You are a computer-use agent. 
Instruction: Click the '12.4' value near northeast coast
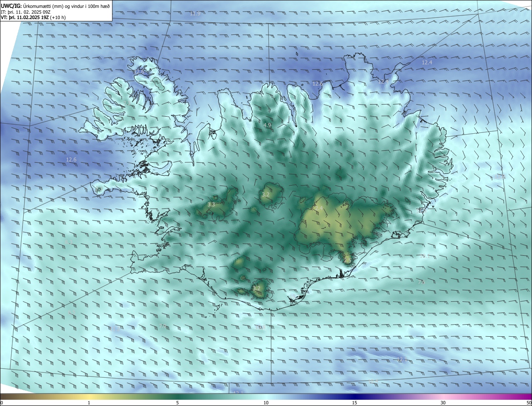coord(427,62)
